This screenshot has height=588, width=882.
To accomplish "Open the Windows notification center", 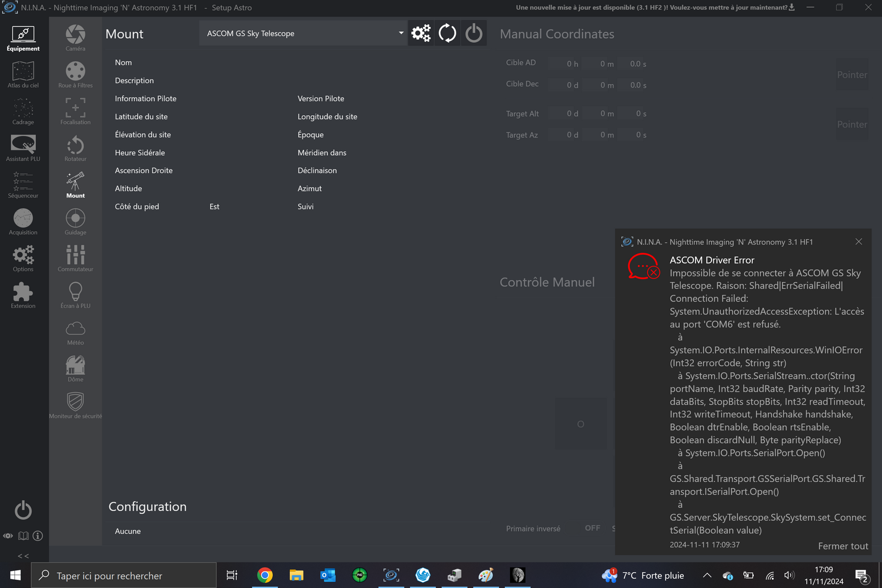I will (862, 575).
